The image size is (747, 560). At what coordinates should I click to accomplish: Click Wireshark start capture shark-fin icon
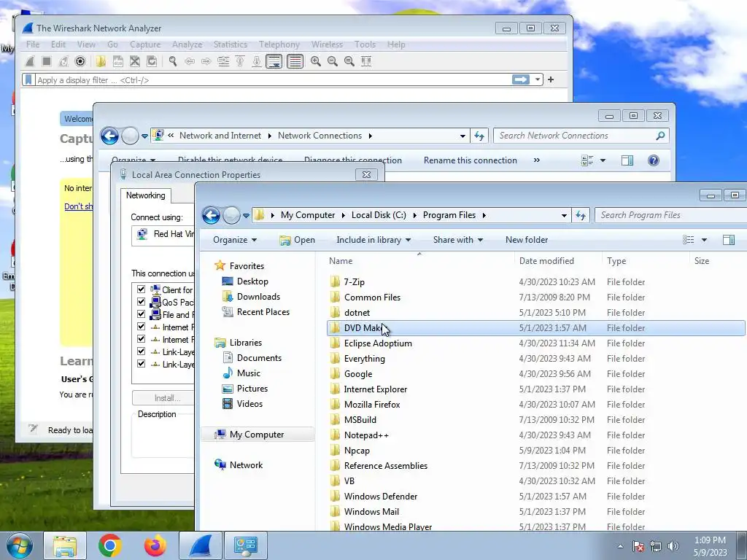tap(29, 61)
